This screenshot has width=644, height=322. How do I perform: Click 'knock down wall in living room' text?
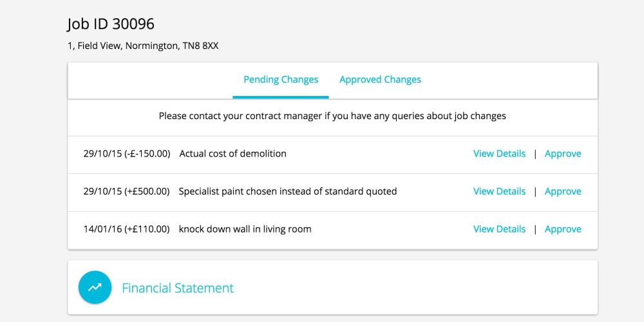click(x=245, y=229)
